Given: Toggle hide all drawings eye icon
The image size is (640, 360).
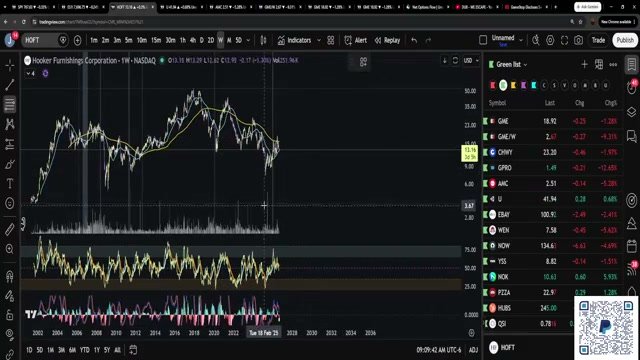Looking at the screenshot, I should 10,335.
